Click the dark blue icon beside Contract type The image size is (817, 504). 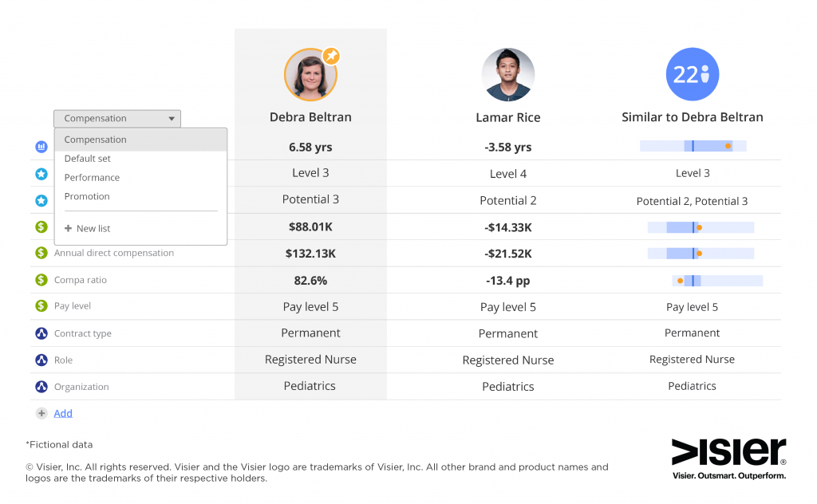[41, 333]
